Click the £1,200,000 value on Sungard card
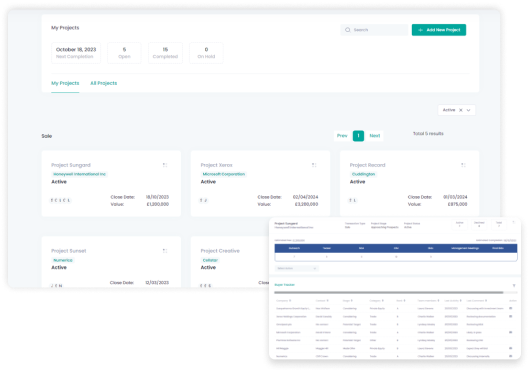The height and width of the screenshot is (372, 529). (158, 204)
